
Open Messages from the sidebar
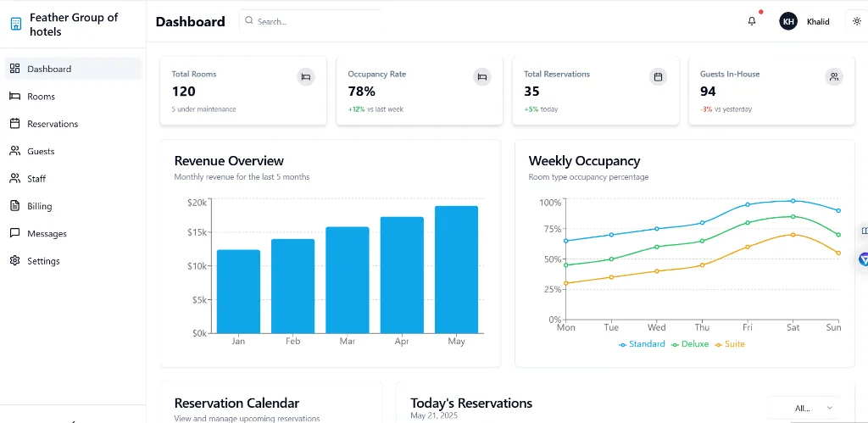point(73,233)
